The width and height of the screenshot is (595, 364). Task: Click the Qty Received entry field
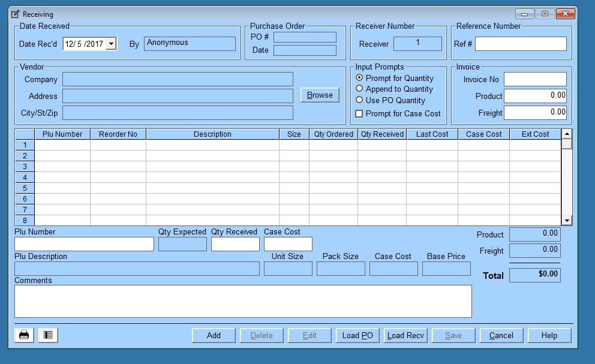tap(235, 244)
